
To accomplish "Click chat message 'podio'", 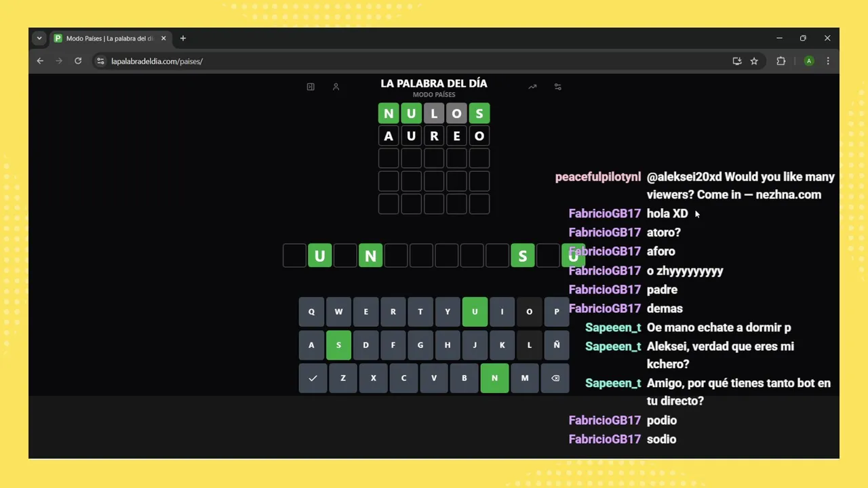I will click(x=662, y=420).
